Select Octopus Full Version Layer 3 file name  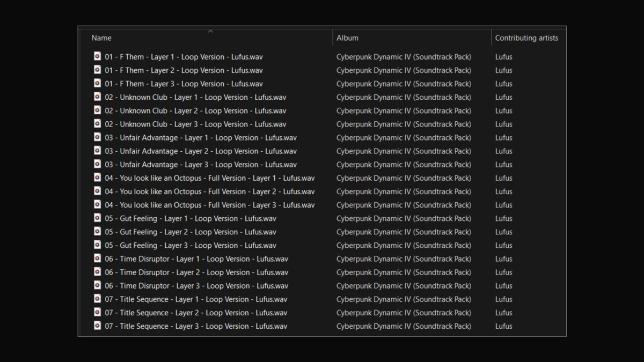[209, 205]
